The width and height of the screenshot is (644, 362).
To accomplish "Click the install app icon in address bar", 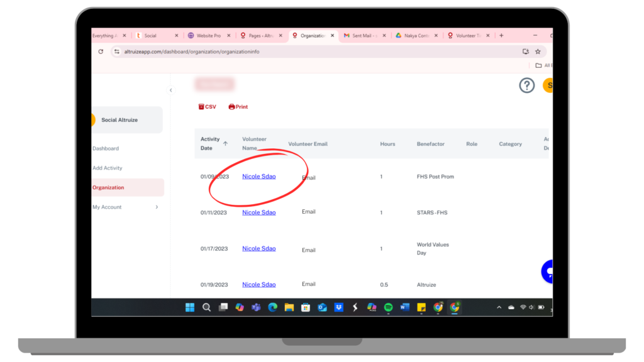I will click(x=525, y=52).
